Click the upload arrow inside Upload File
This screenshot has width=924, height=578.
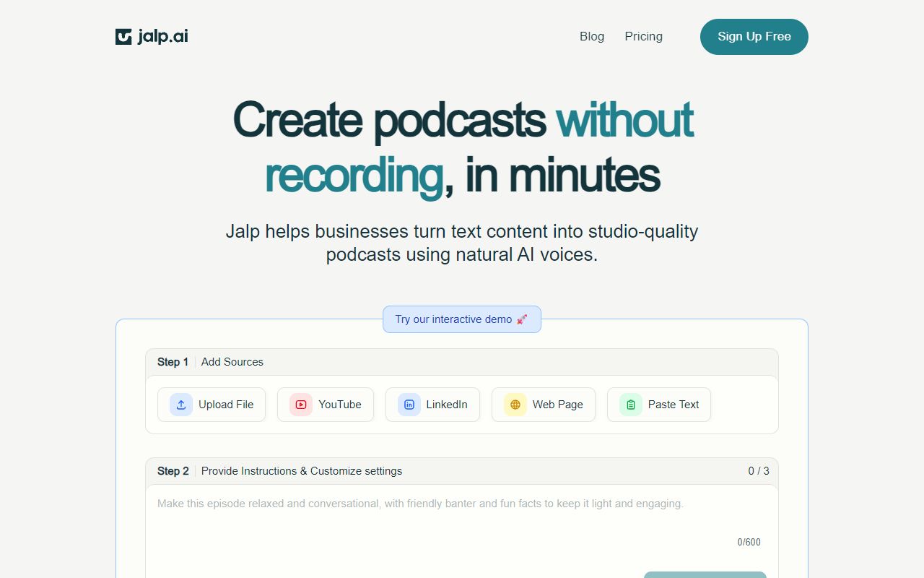click(x=180, y=405)
